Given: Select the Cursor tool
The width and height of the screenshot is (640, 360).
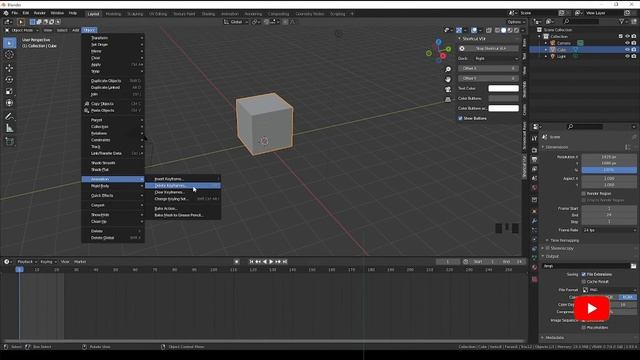Looking at the screenshot, I should 9,55.
